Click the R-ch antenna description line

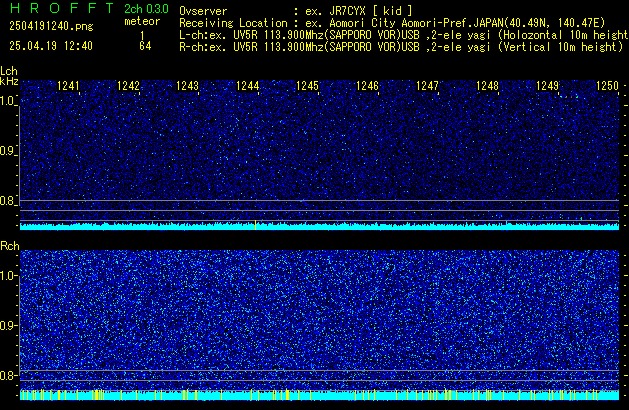coord(401,47)
